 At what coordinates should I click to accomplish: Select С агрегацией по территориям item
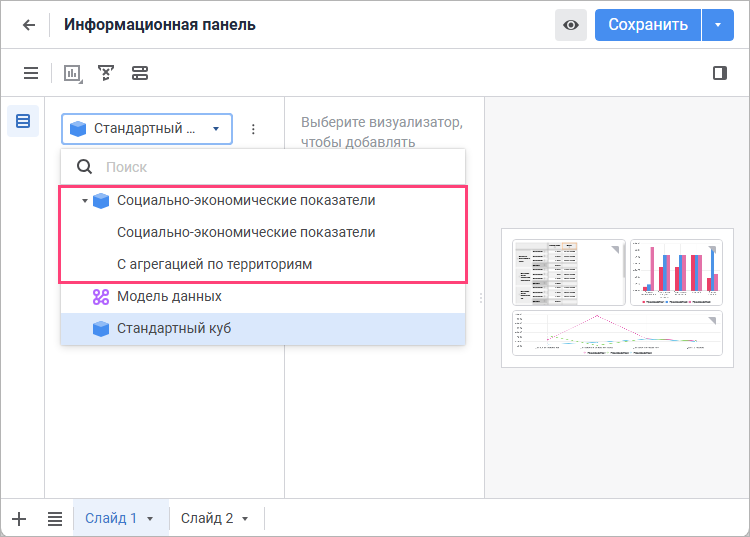(x=215, y=265)
